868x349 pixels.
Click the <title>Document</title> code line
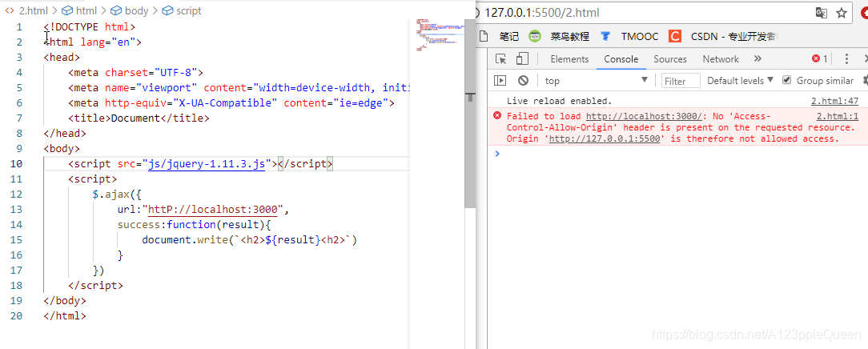click(139, 118)
